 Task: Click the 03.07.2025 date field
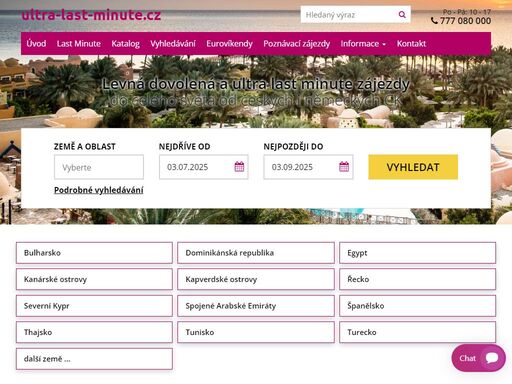(x=204, y=167)
